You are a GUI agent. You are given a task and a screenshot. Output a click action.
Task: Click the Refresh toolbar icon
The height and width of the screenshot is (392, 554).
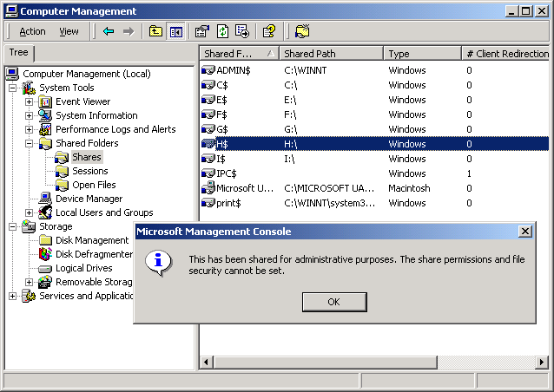pyautogui.click(x=222, y=31)
